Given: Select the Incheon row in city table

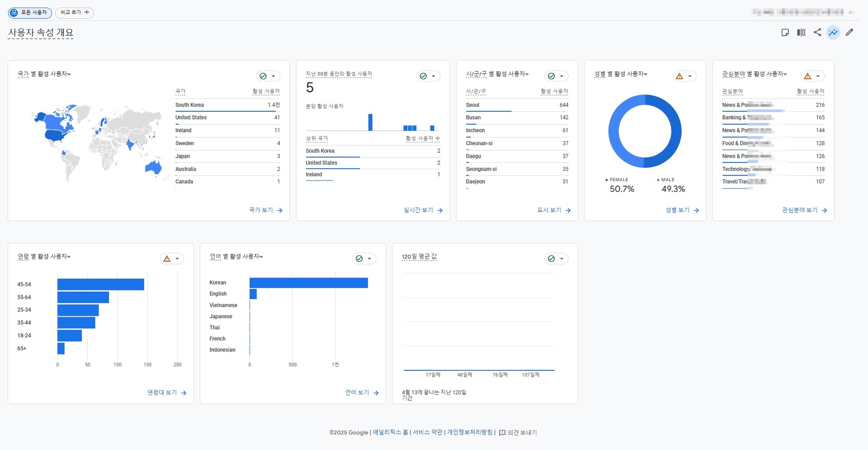Looking at the screenshot, I should (x=517, y=131).
